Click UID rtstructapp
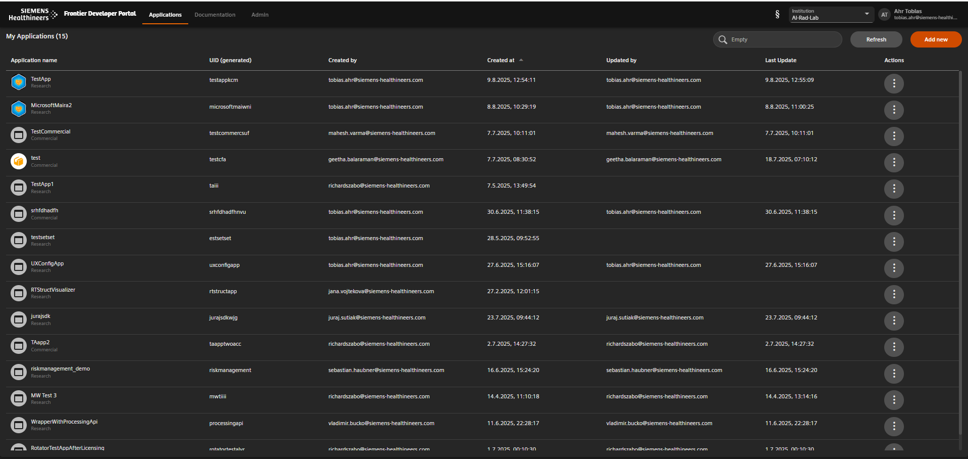 coord(223,291)
